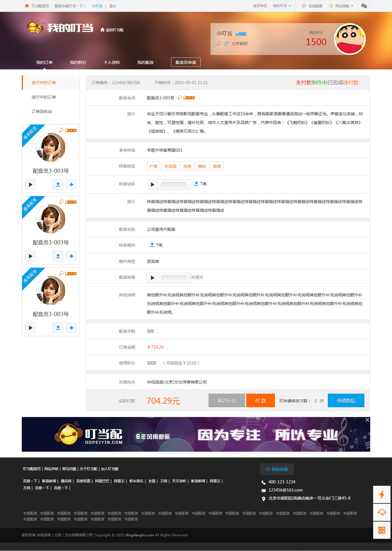Download sample from second recommended dubber card
This screenshot has height=551, width=392.
pos(58,256)
